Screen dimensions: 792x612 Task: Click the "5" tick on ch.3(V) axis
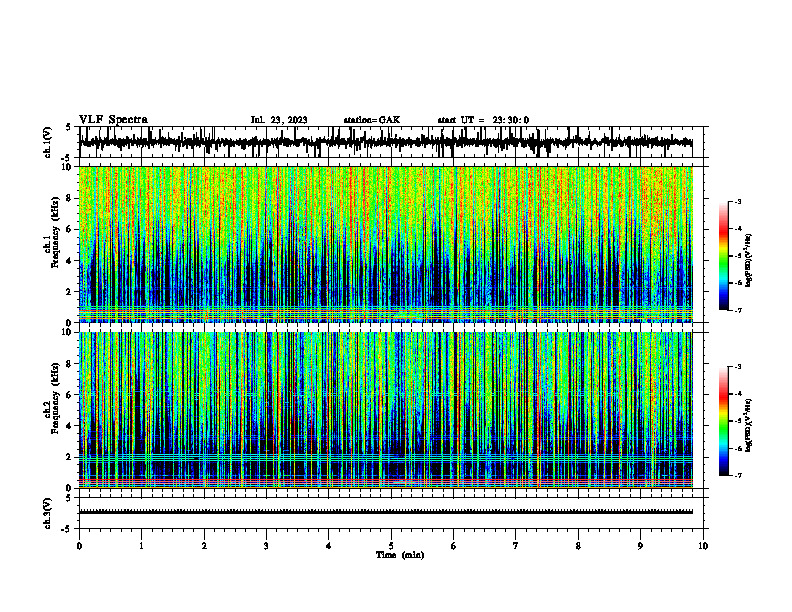[69, 498]
